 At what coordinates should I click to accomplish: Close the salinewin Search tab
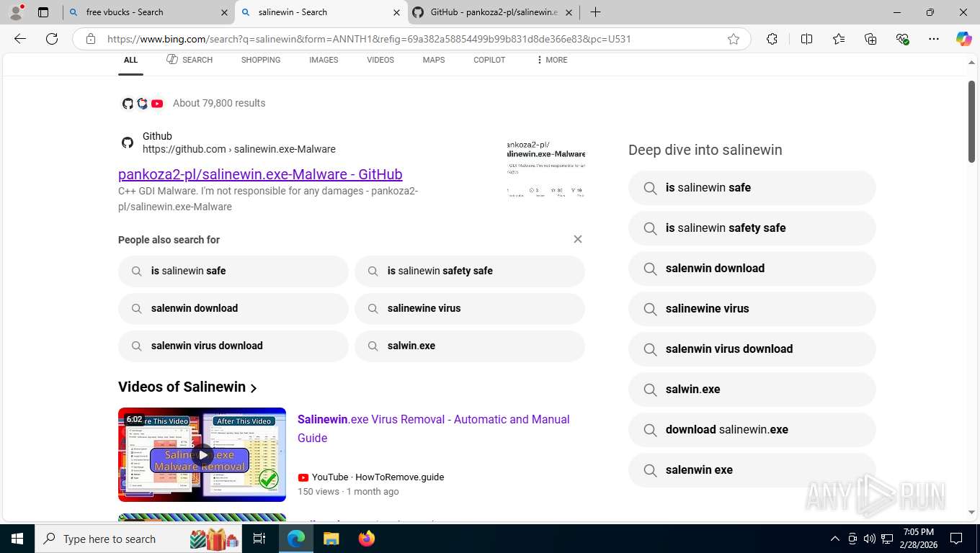pyautogui.click(x=397, y=12)
